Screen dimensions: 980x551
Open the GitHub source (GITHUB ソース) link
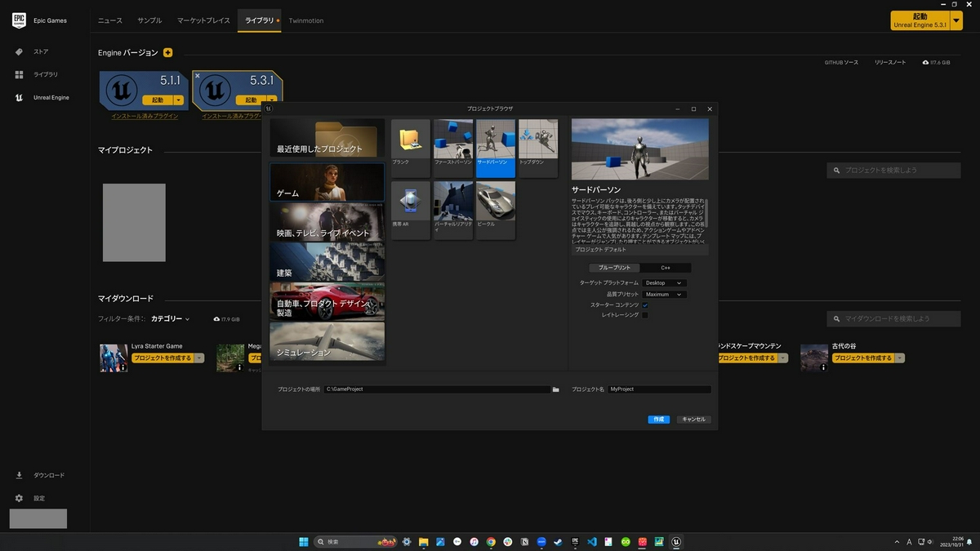(841, 62)
